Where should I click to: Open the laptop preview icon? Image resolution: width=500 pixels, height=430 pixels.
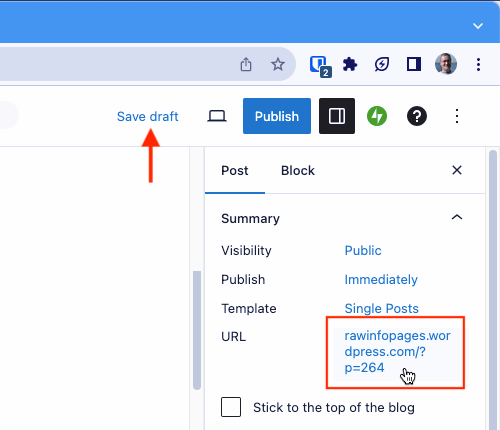[217, 116]
